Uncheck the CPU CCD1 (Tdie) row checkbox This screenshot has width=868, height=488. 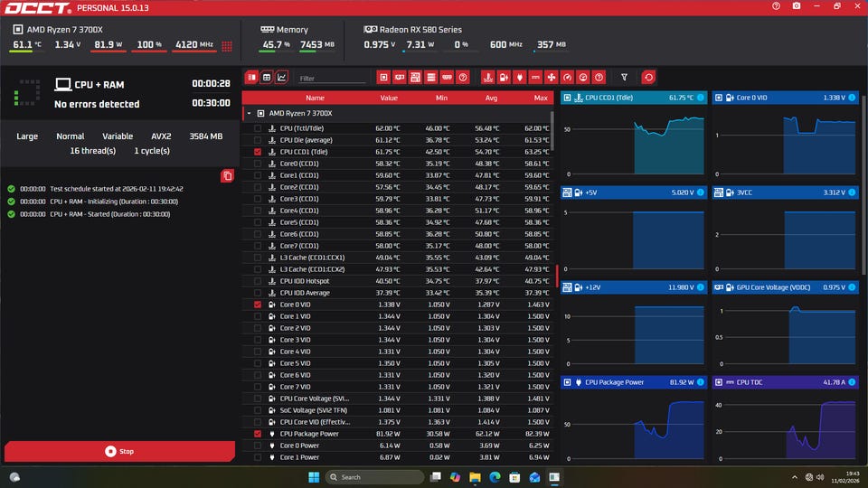click(258, 152)
